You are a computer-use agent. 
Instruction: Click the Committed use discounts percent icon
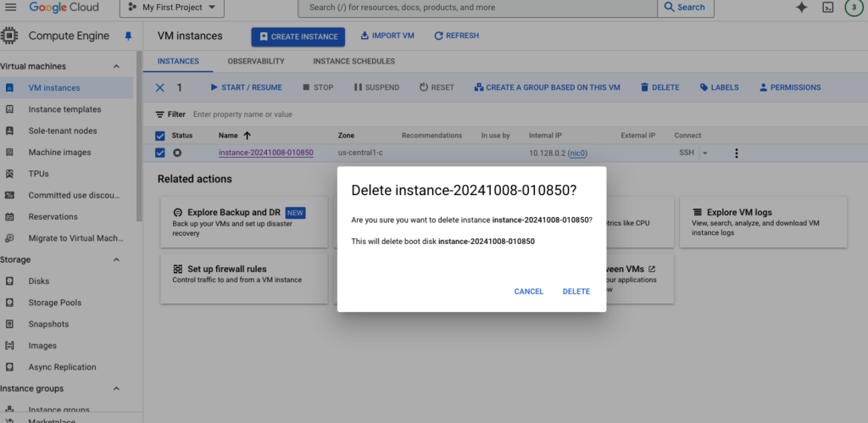click(9, 195)
